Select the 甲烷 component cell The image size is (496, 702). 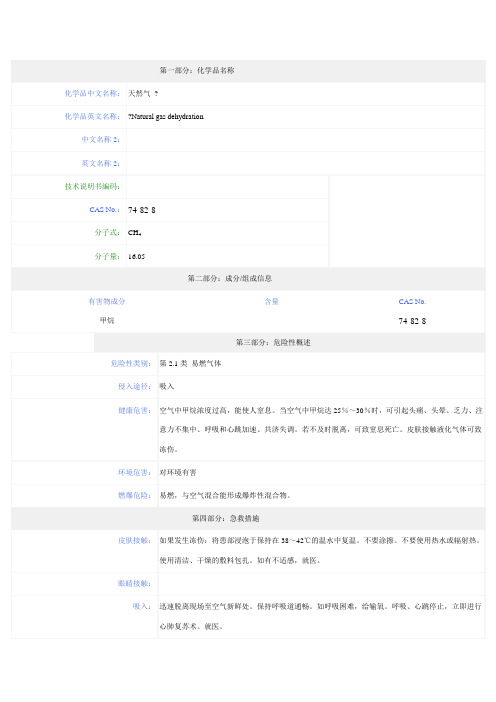(107, 321)
